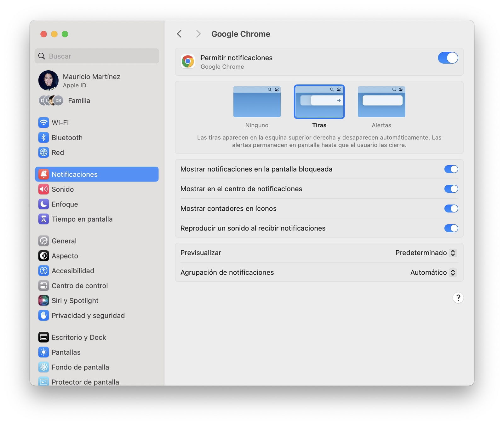Image resolution: width=504 pixels, height=425 pixels.
Task: Click Agrupación de notificaciones label
Action: [227, 272]
